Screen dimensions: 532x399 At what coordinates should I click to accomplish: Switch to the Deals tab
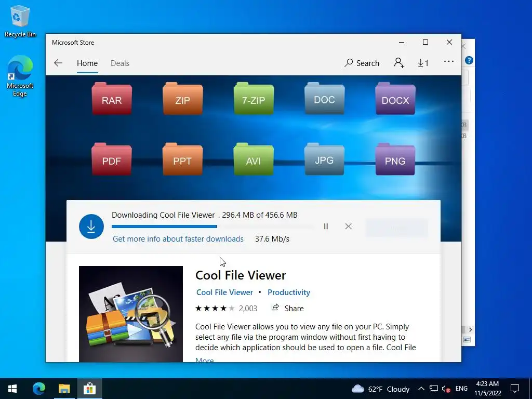(120, 63)
